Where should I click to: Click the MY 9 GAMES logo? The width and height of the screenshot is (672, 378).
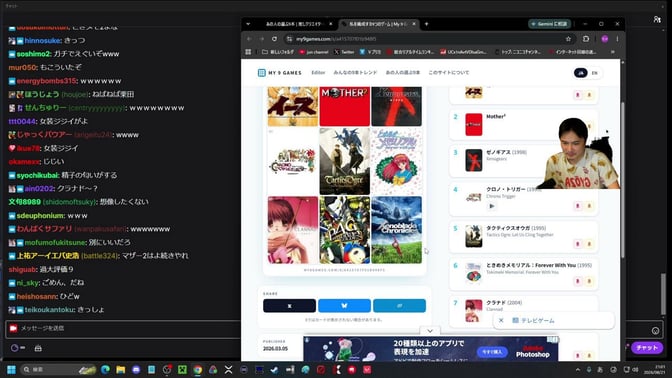[x=279, y=73]
